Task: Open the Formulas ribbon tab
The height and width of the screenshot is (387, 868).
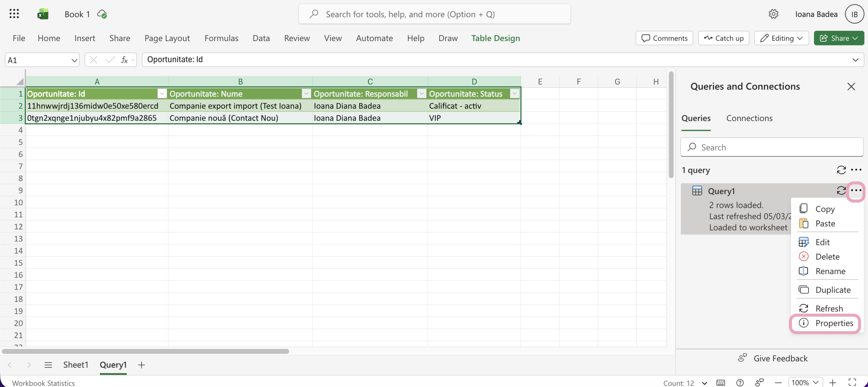Action: pos(221,38)
